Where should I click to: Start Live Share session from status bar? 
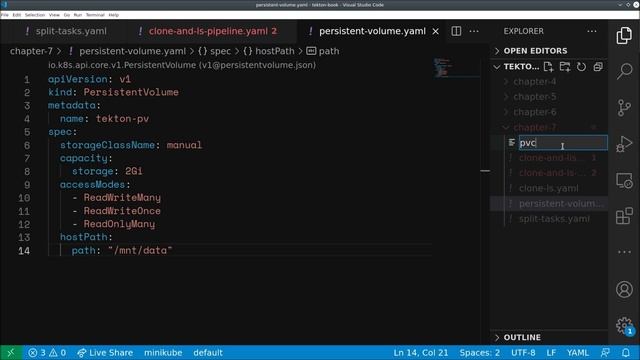[105, 353]
